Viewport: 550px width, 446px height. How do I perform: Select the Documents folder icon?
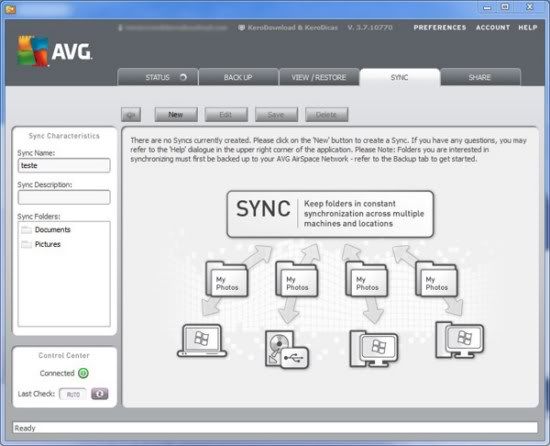[26, 230]
